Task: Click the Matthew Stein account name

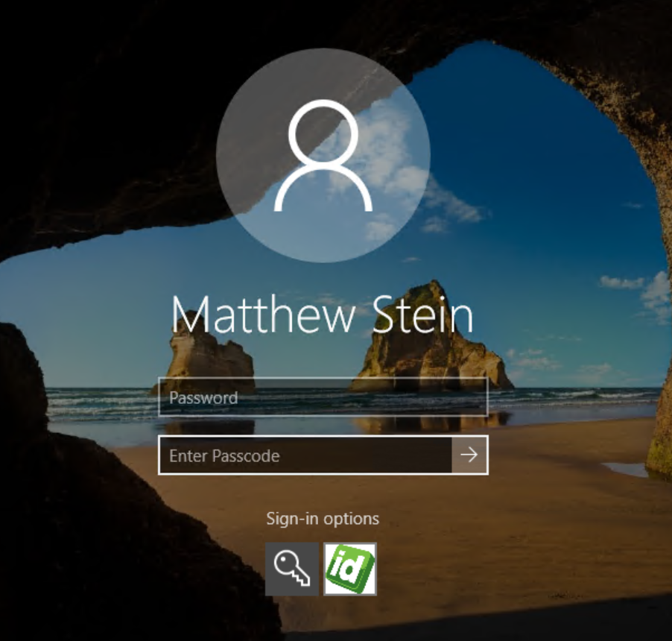Action: coord(323,315)
